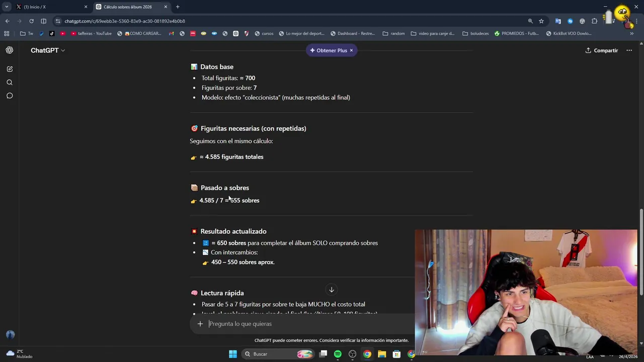Open the tab search dropdown arrow
This screenshot has width=644, height=362.
7,7
